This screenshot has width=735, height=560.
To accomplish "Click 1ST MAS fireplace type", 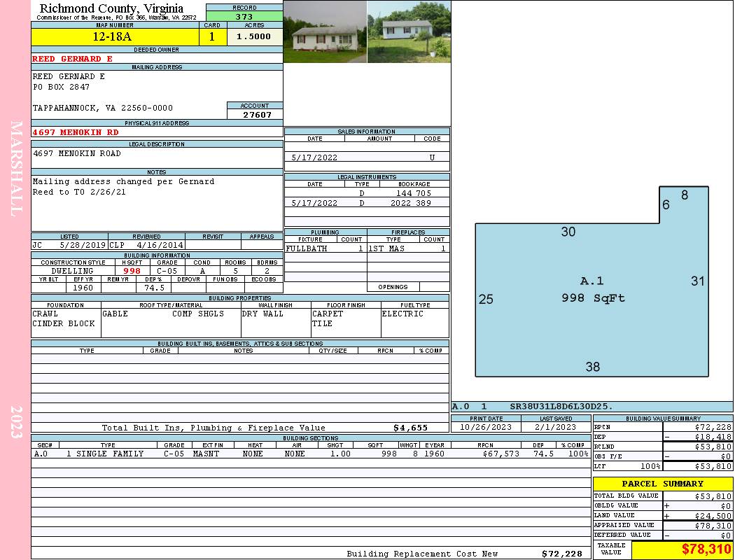I will 386,248.
